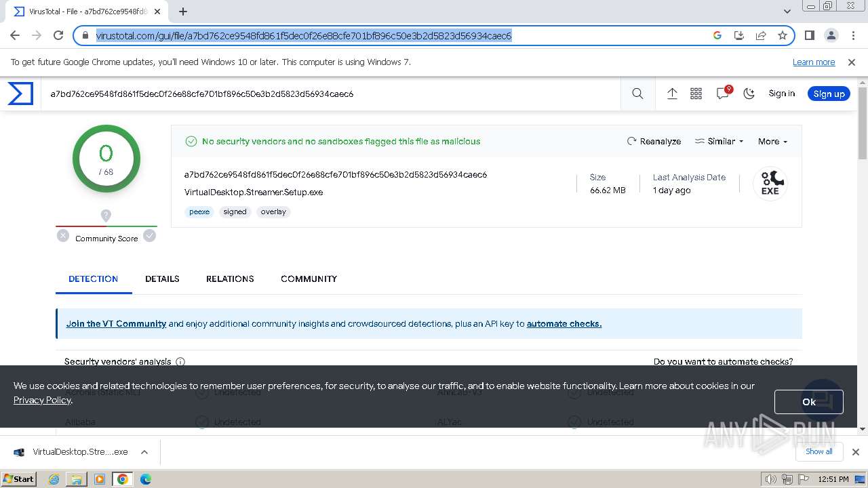
Task: Click Show all downloads button
Action: click(818, 451)
